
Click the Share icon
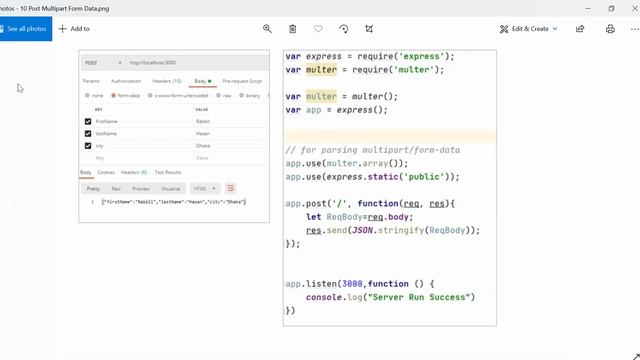[580, 29]
